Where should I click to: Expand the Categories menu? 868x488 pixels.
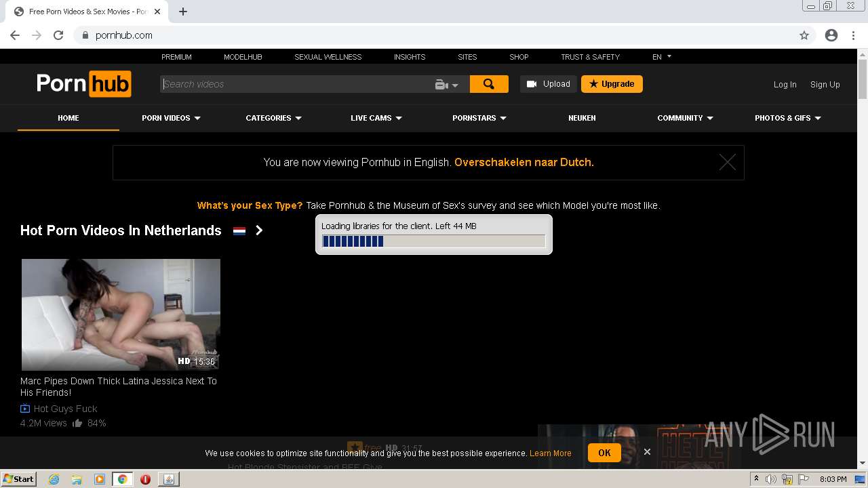tap(274, 118)
